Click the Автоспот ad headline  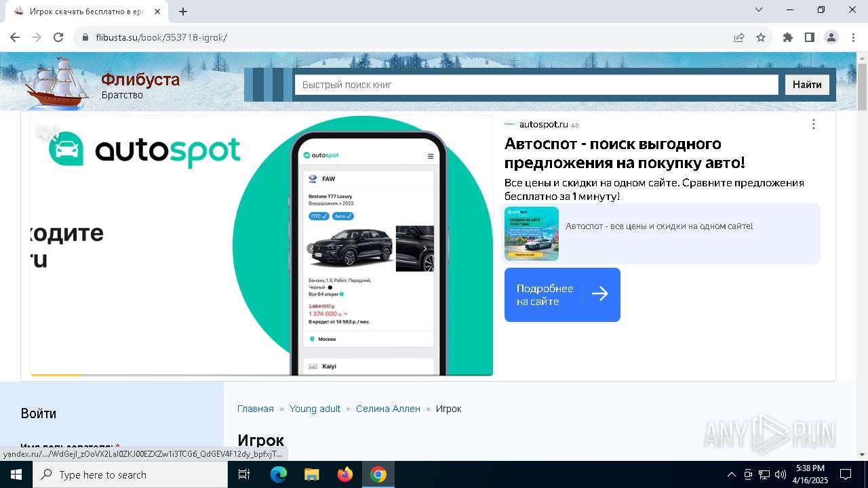click(625, 153)
